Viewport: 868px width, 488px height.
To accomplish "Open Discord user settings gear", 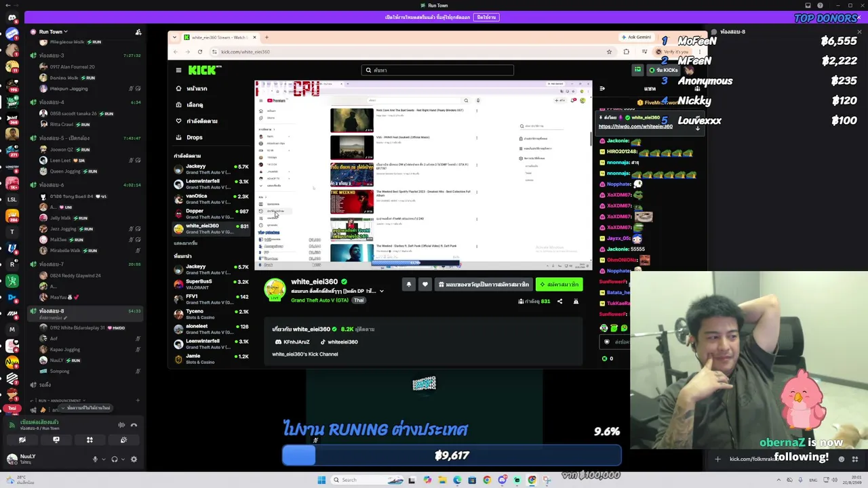I will [134, 460].
